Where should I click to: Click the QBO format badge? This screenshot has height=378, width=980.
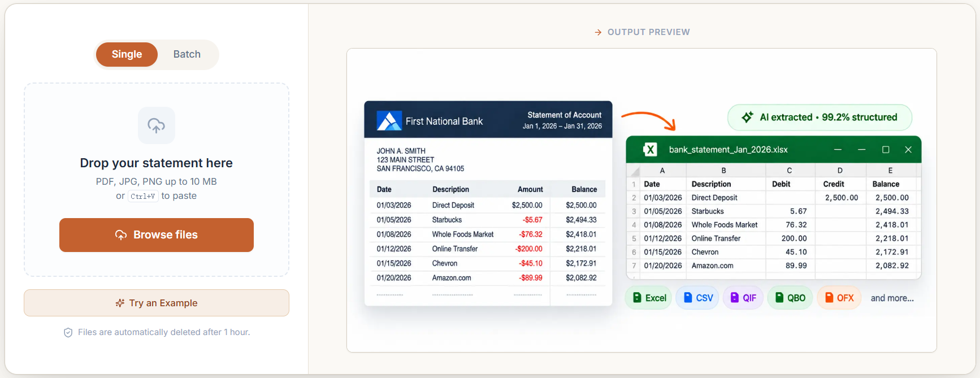(x=790, y=298)
